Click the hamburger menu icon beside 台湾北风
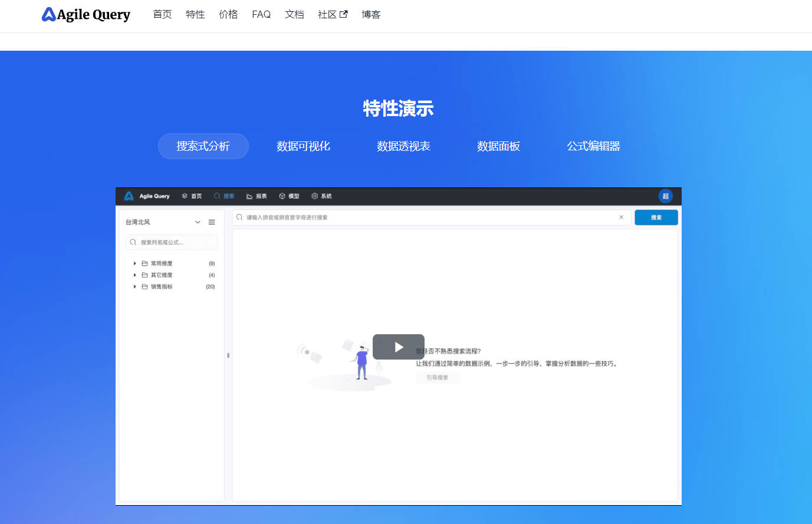This screenshot has height=524, width=812. [212, 222]
